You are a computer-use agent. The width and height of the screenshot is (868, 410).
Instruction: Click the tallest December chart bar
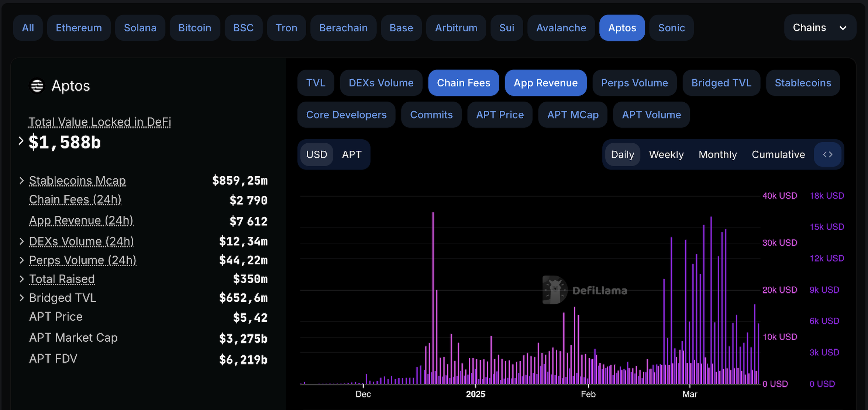coord(433,295)
